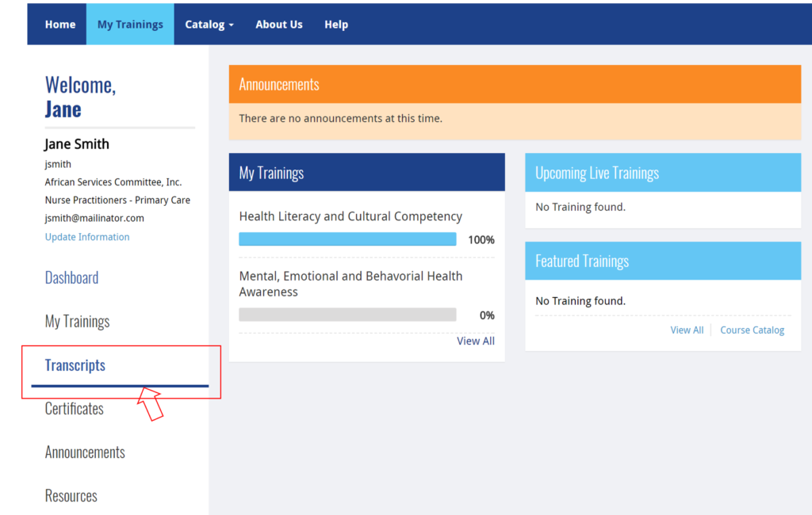Click the Featured Trainings header
The height and width of the screenshot is (515, 812).
663,261
